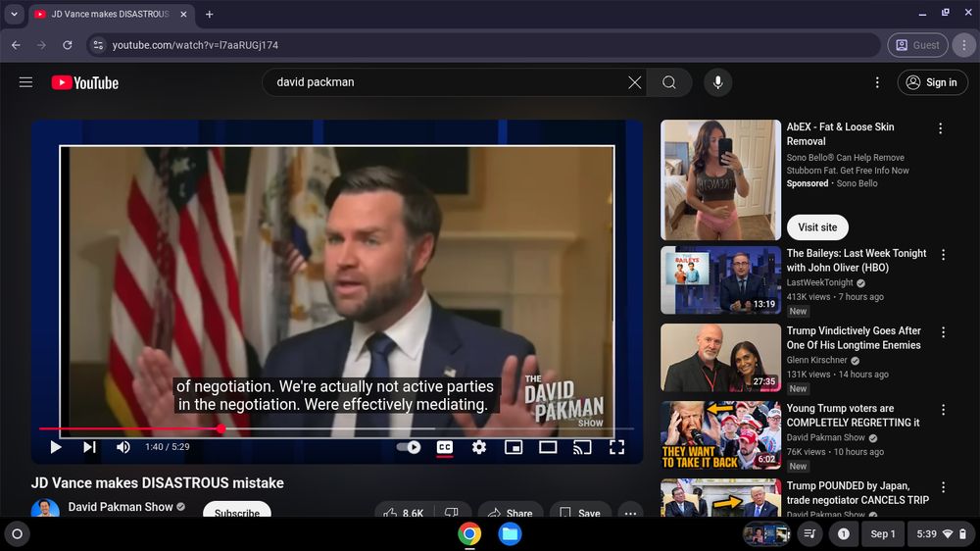980x551 pixels.
Task: View site information icon in address bar
Action: (98, 45)
